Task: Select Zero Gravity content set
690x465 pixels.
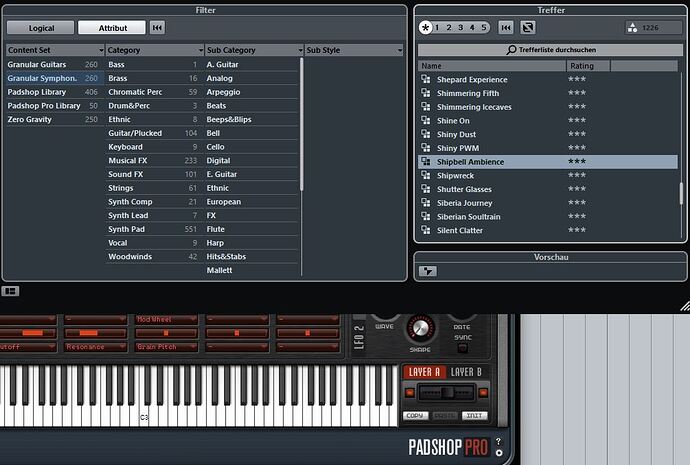Action: point(55,119)
